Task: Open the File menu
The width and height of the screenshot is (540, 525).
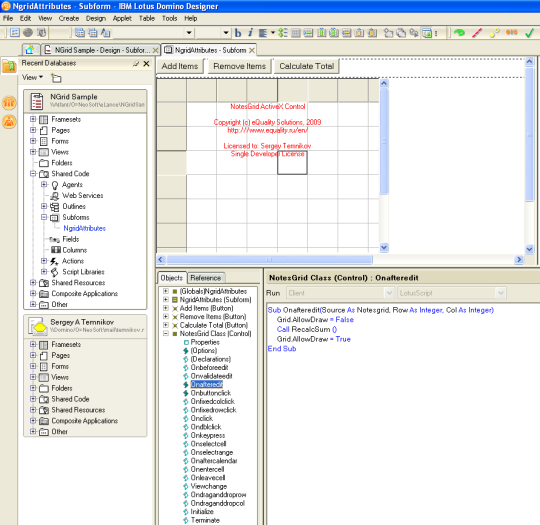Action: click(8, 18)
